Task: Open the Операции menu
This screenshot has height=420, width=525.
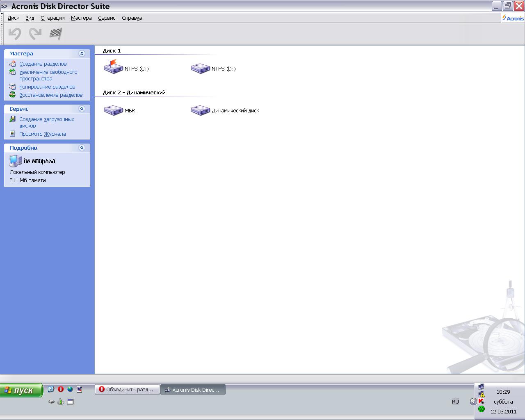Action: coord(52,18)
